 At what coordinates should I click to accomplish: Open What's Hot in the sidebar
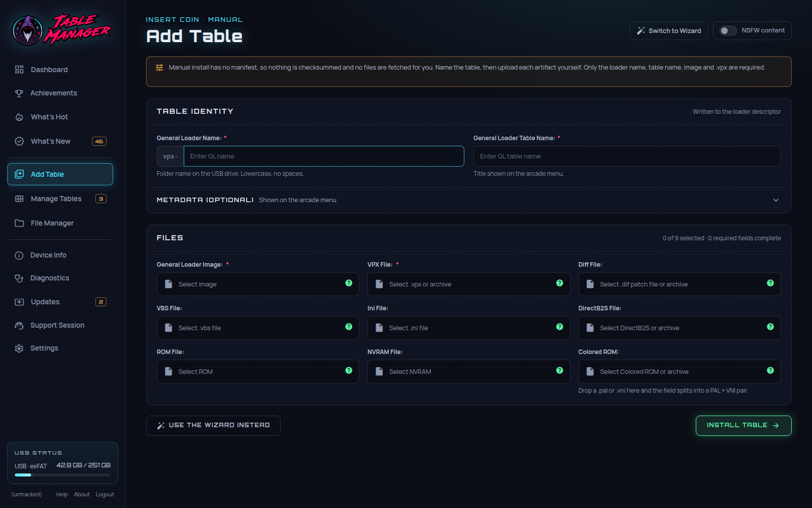[x=60, y=117]
